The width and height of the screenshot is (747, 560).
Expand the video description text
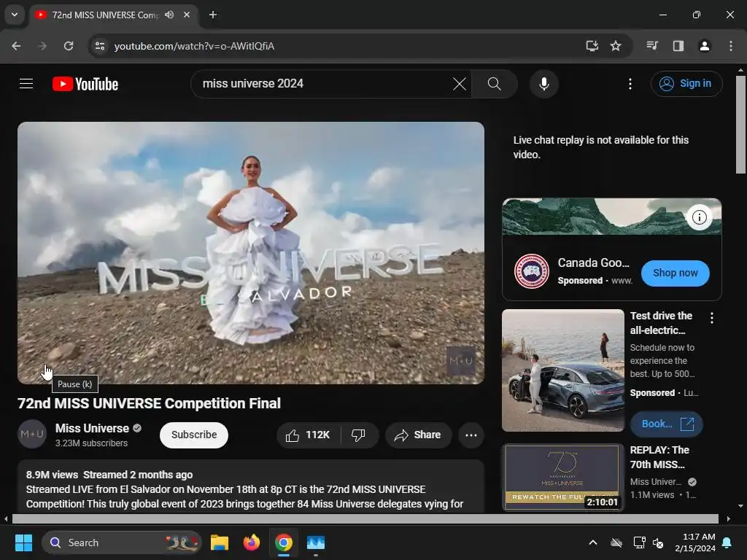[251, 486]
